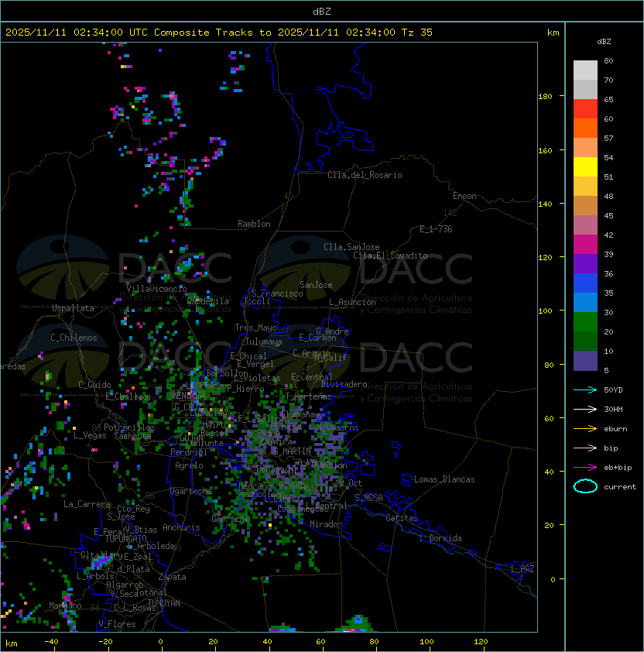Click the 'Mirador' map label

click(x=326, y=524)
